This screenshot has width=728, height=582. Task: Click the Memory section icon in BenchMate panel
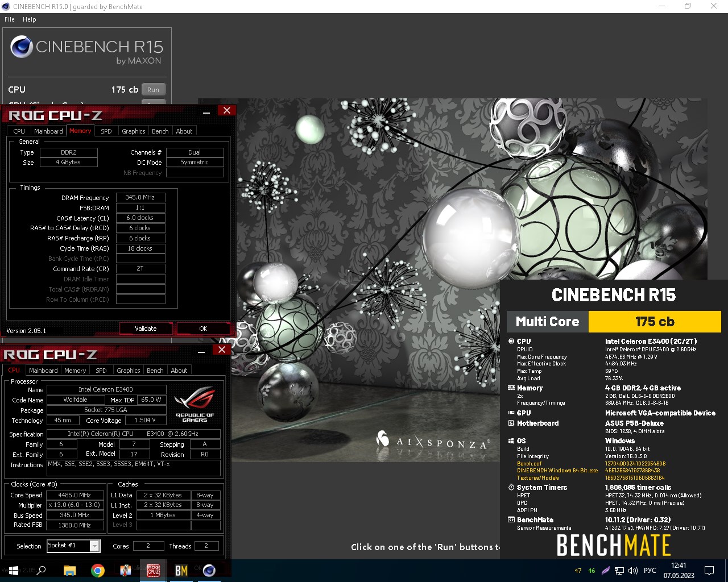pyautogui.click(x=511, y=388)
